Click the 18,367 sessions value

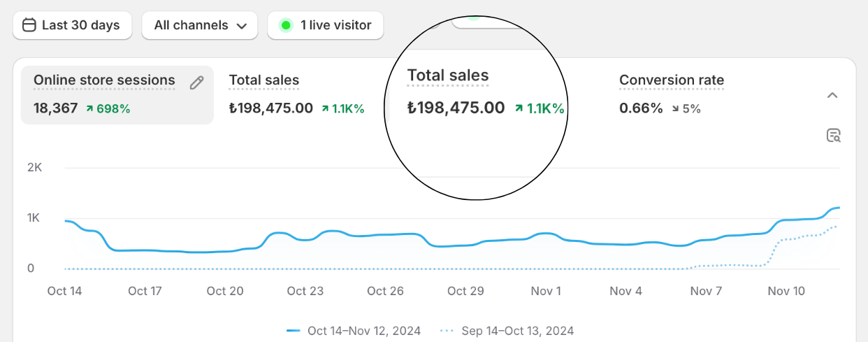[x=56, y=108]
